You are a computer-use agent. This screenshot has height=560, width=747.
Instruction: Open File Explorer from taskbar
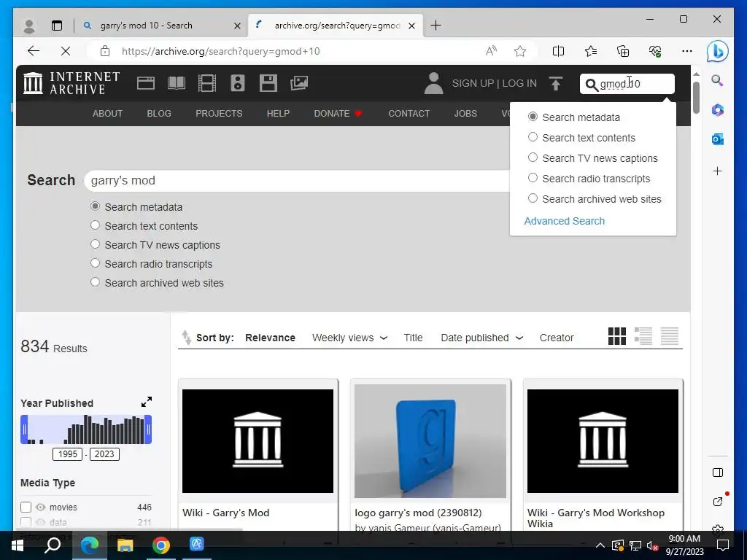[125, 545]
